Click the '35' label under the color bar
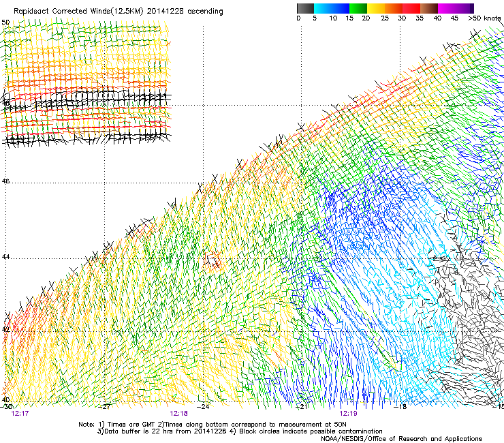The height and width of the screenshot is (443, 504). [x=420, y=18]
